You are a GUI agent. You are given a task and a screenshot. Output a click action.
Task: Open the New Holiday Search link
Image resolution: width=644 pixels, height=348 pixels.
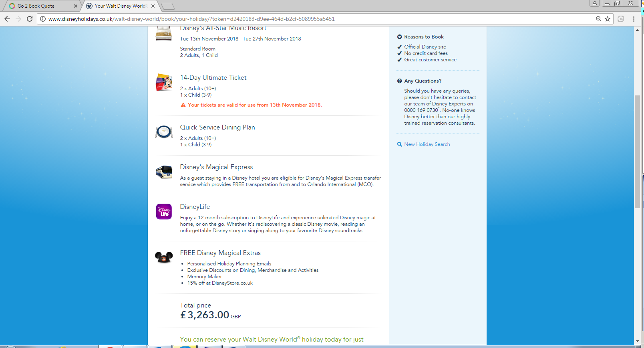(427, 144)
